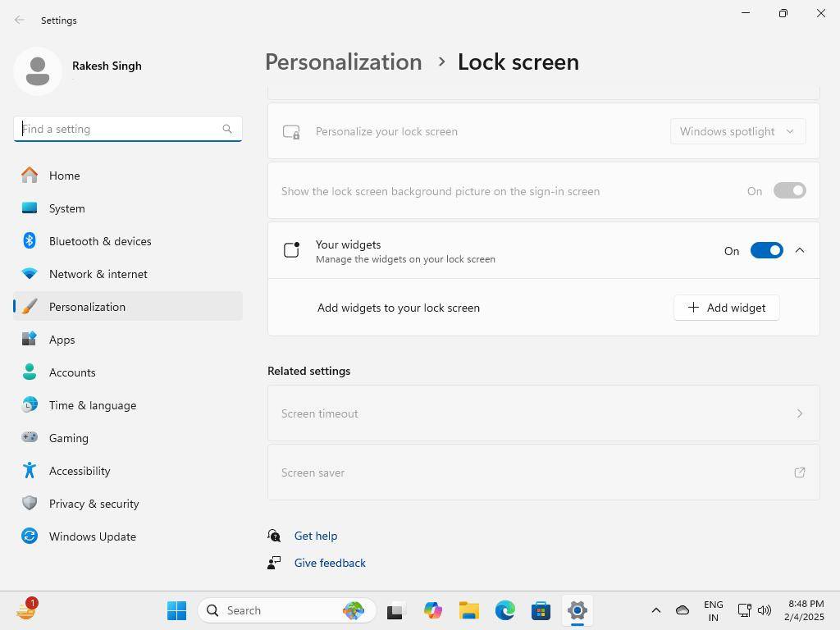
Task: Open Screen saver settings row
Action: click(x=543, y=472)
